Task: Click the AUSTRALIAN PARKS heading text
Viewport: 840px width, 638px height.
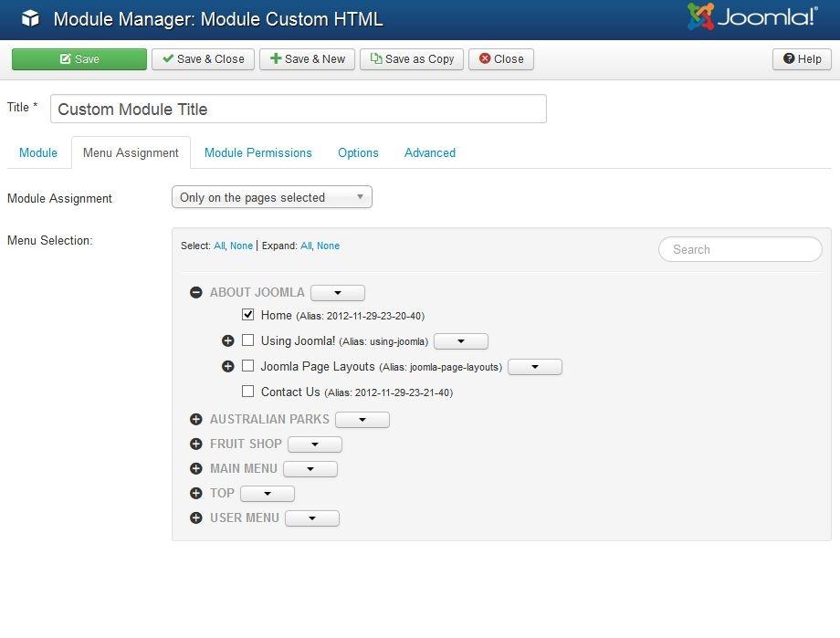Action: pyautogui.click(x=269, y=420)
